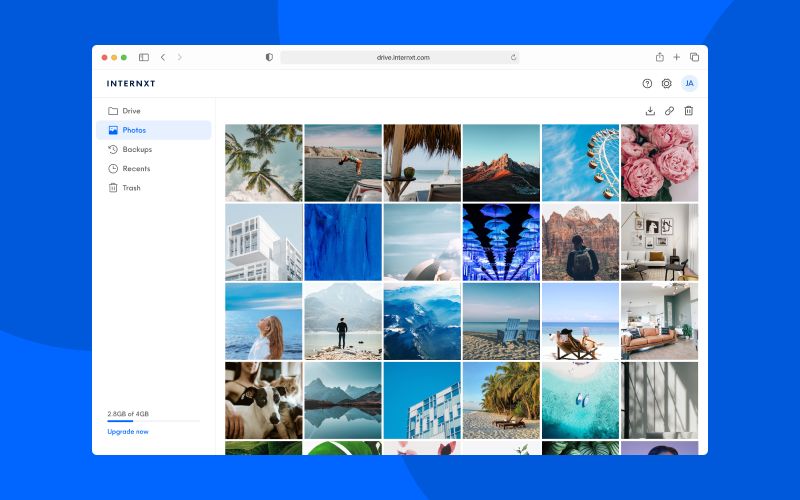
Task: Open the backflip diver over water photo
Action: pyautogui.click(x=343, y=163)
